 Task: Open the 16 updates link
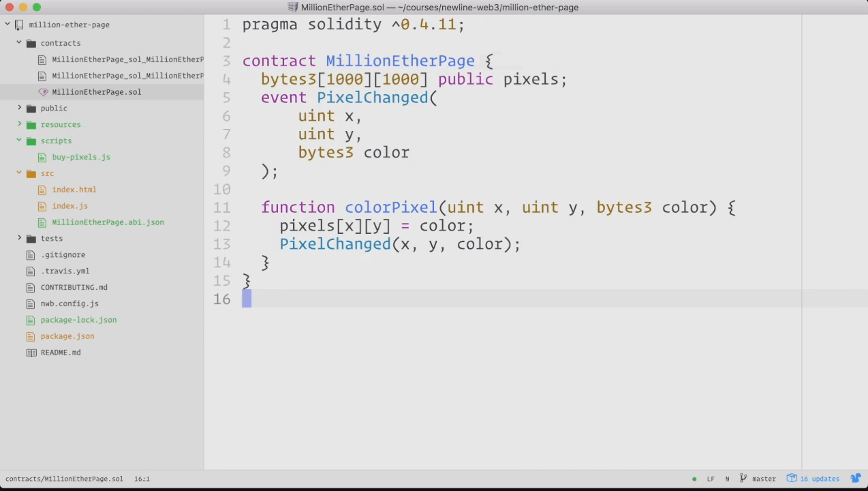tap(820, 479)
